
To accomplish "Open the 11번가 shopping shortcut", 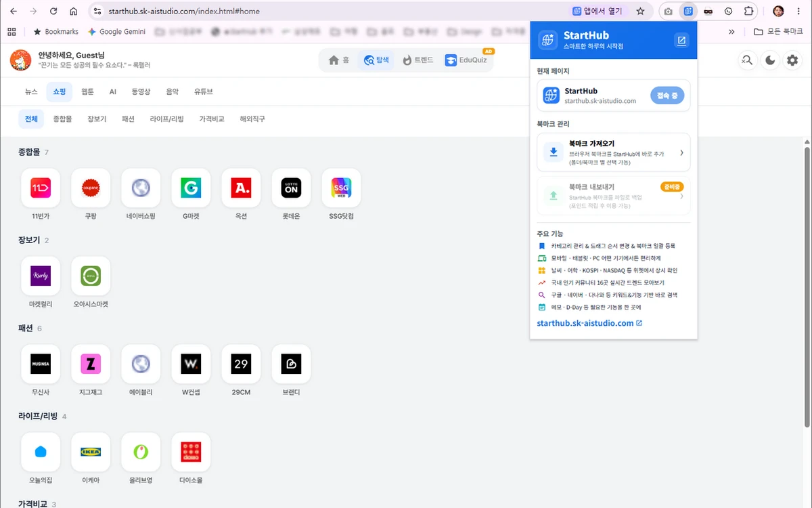I will [x=41, y=188].
